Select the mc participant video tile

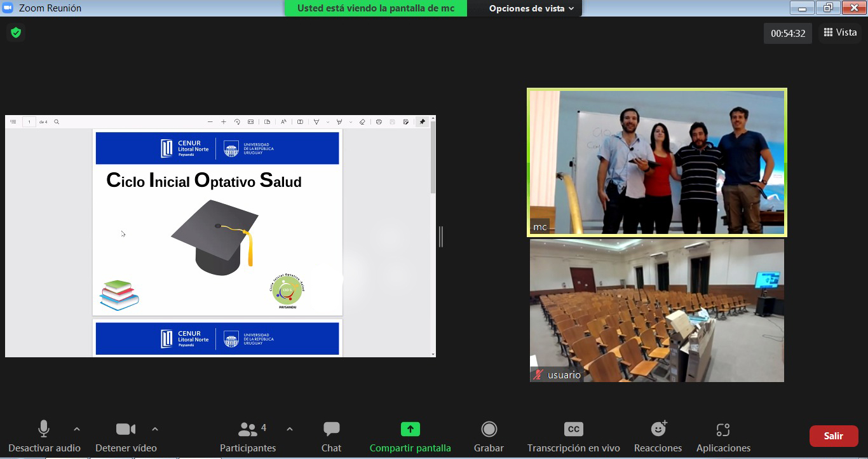656,162
